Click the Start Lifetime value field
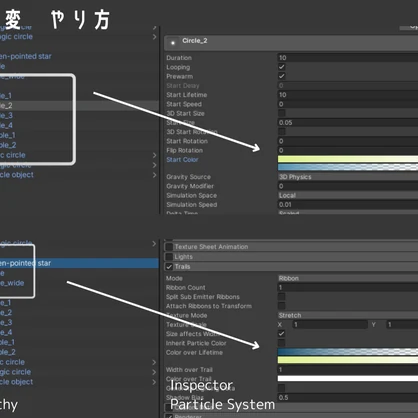418x418 pixels. tap(348, 95)
